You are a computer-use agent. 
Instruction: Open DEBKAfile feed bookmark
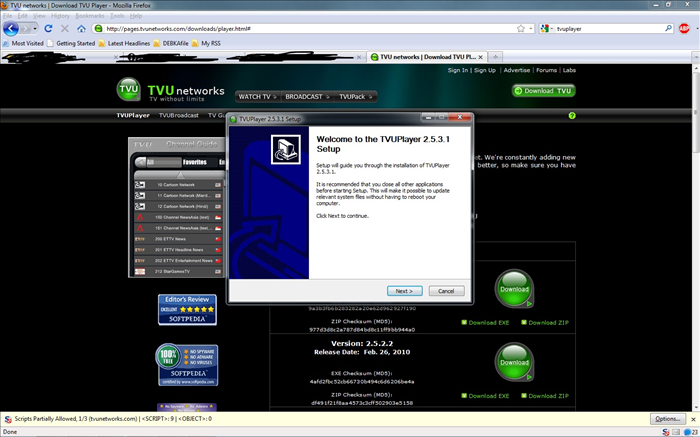pyautogui.click(x=171, y=43)
